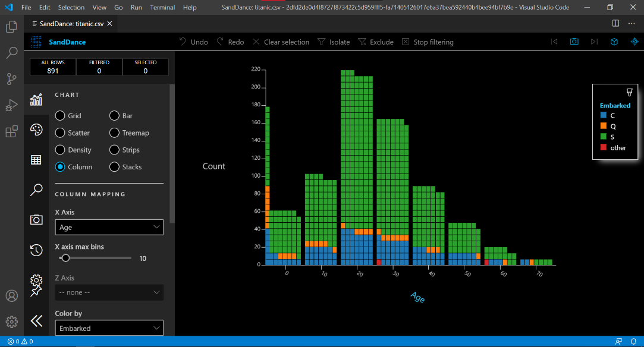Open the Selection menu
Image resolution: width=644 pixels, height=347 pixels.
71,7
